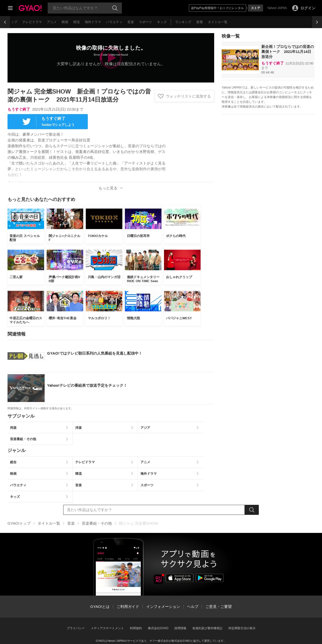Click the GYAO! app icon in footer
The image size is (322, 644).
pyautogui.click(x=158, y=579)
